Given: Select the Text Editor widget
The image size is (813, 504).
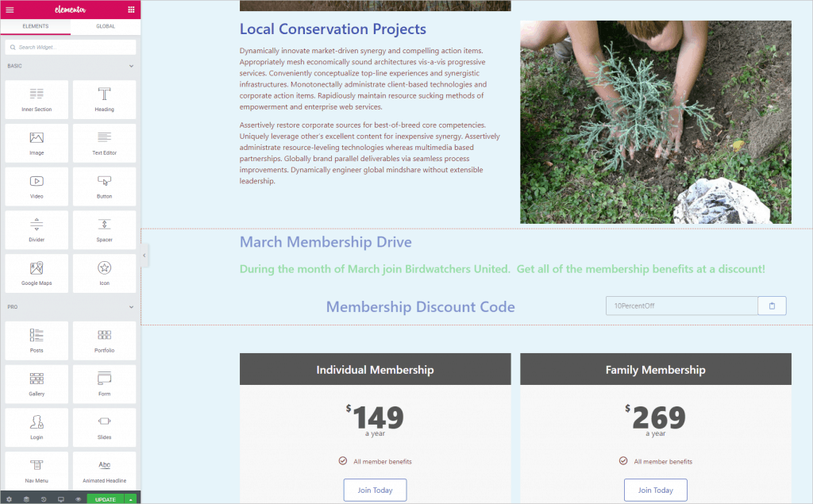Looking at the screenshot, I should pos(104,143).
